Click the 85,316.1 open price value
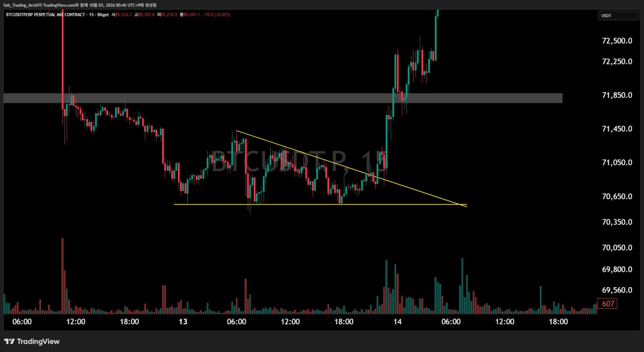Screen dimensions: 644x352 [x=123, y=15]
